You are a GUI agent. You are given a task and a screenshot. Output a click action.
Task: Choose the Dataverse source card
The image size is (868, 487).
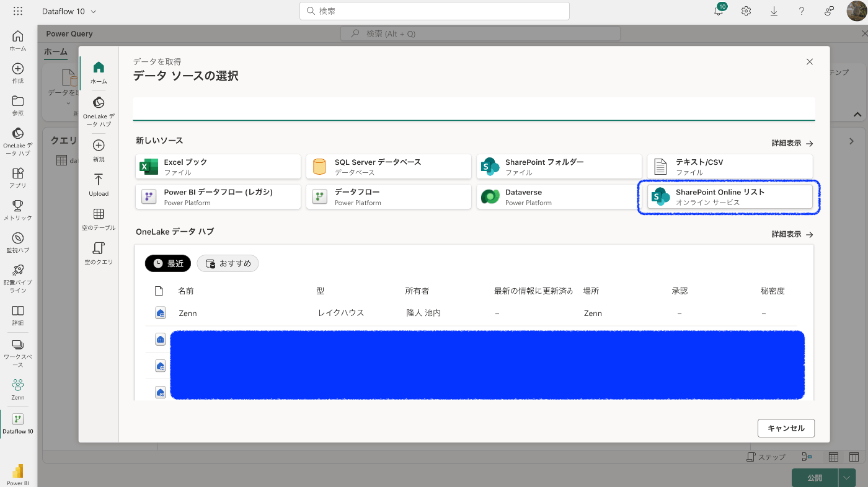point(559,197)
